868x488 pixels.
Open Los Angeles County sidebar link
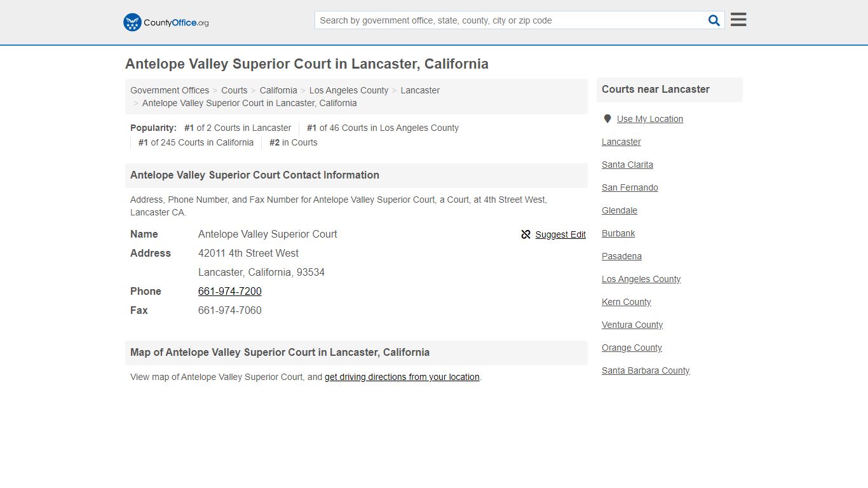click(x=641, y=279)
